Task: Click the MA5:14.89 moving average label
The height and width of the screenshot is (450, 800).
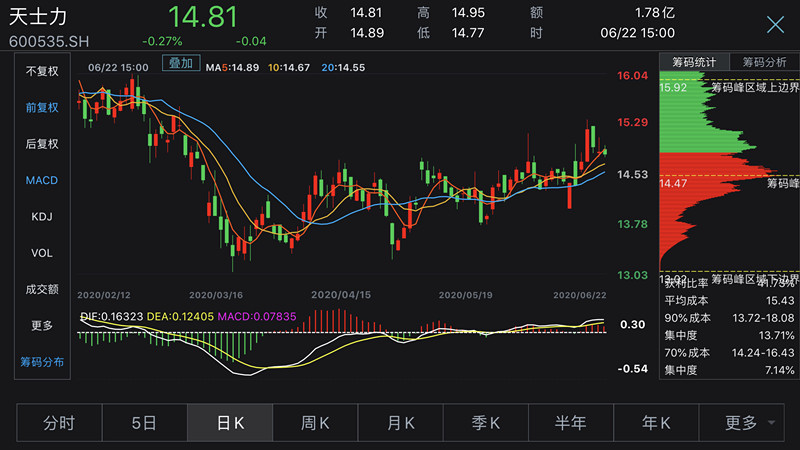Action: [x=232, y=68]
